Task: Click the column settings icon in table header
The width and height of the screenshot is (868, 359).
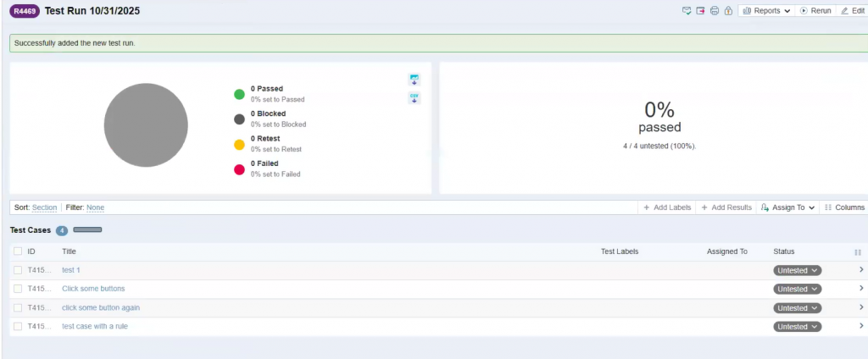Action: [x=858, y=251]
